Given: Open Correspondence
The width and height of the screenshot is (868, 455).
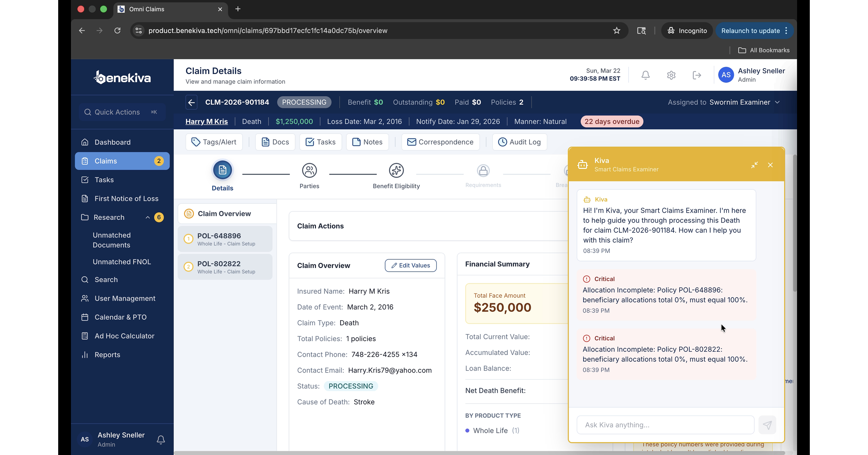Looking at the screenshot, I should (x=440, y=142).
